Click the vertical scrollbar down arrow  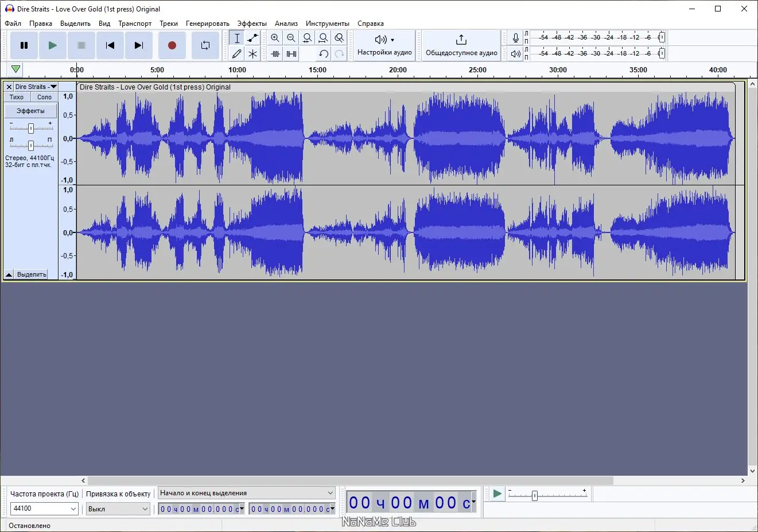click(x=752, y=471)
